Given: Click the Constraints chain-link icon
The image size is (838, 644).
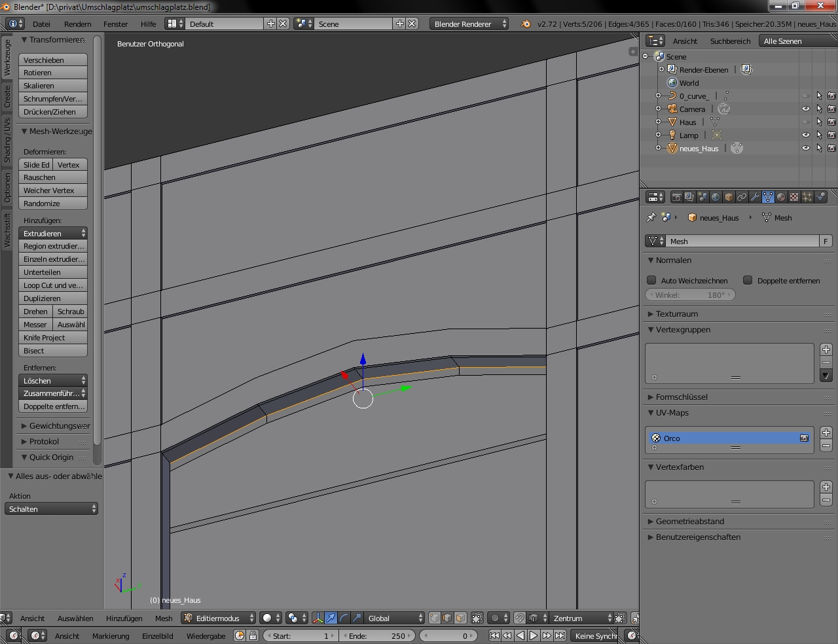Looking at the screenshot, I should [x=742, y=197].
